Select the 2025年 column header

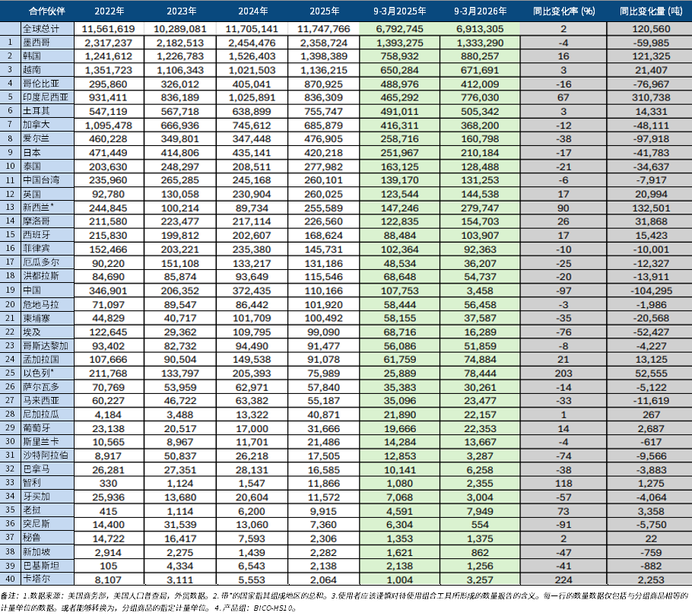pos(325,11)
